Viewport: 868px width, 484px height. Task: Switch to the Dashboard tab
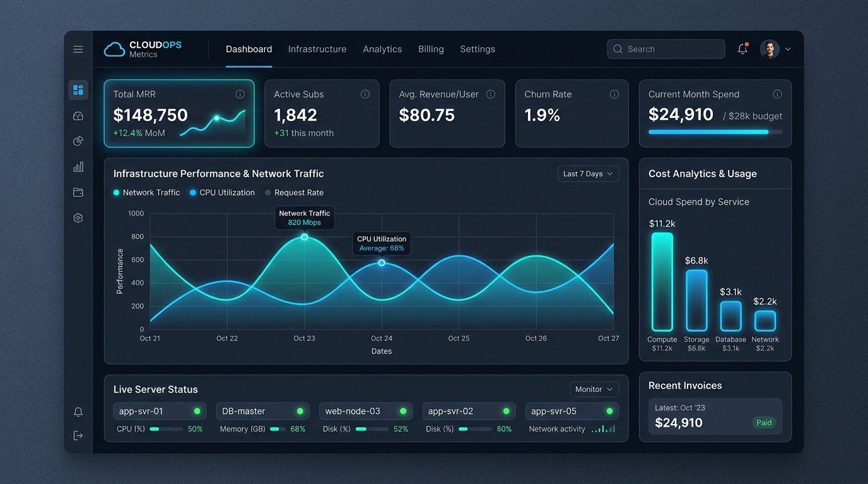[249, 49]
